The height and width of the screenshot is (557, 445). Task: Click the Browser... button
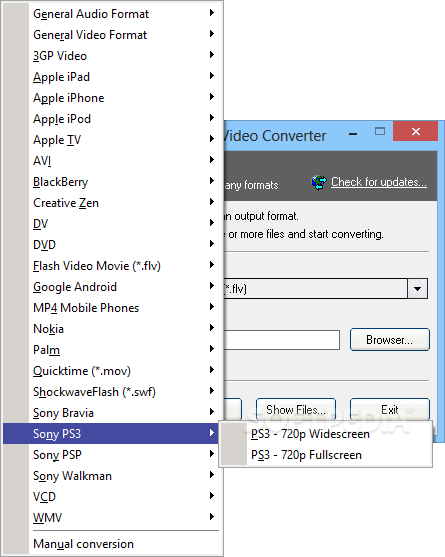[390, 340]
